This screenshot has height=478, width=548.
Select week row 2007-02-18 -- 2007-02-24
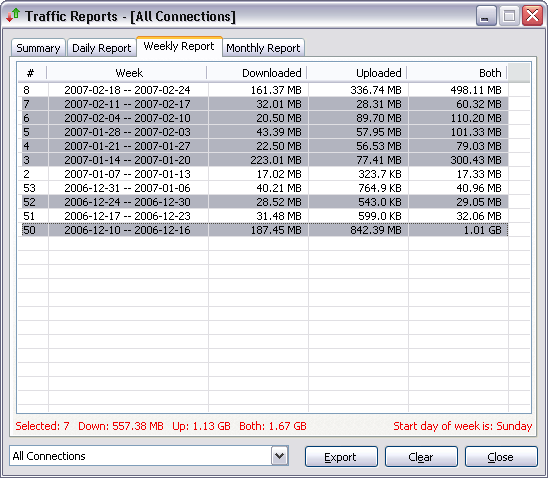coord(265,90)
